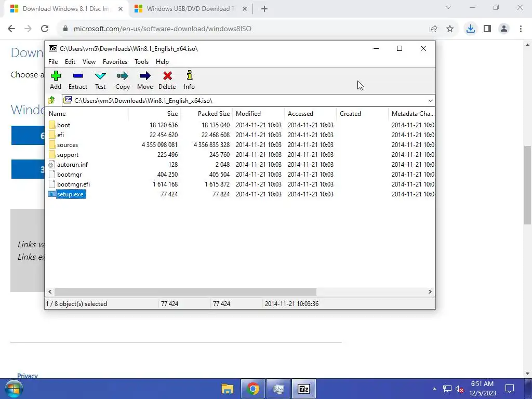Image resolution: width=532 pixels, height=399 pixels.
Task: Click the clock showing 6:51 AM
Action: pos(482,384)
